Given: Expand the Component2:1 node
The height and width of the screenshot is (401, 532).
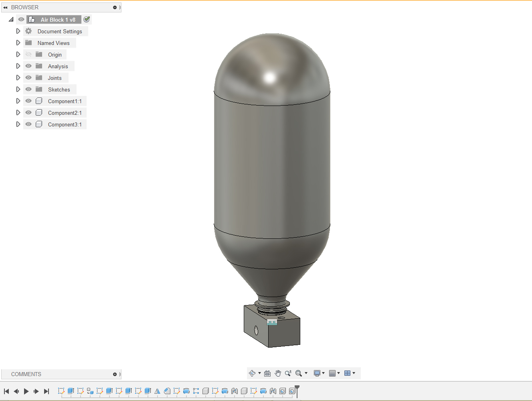Looking at the screenshot, I should pos(18,113).
